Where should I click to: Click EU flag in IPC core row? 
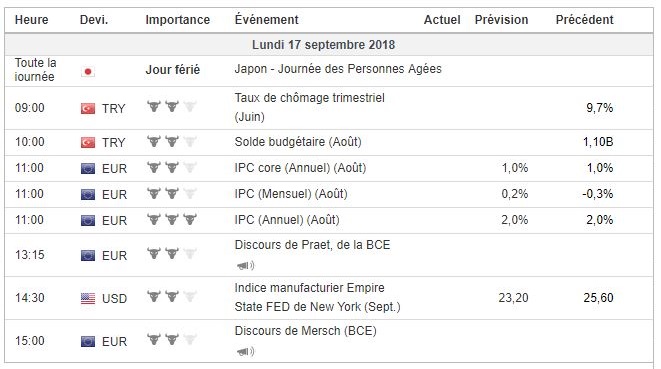(88, 169)
